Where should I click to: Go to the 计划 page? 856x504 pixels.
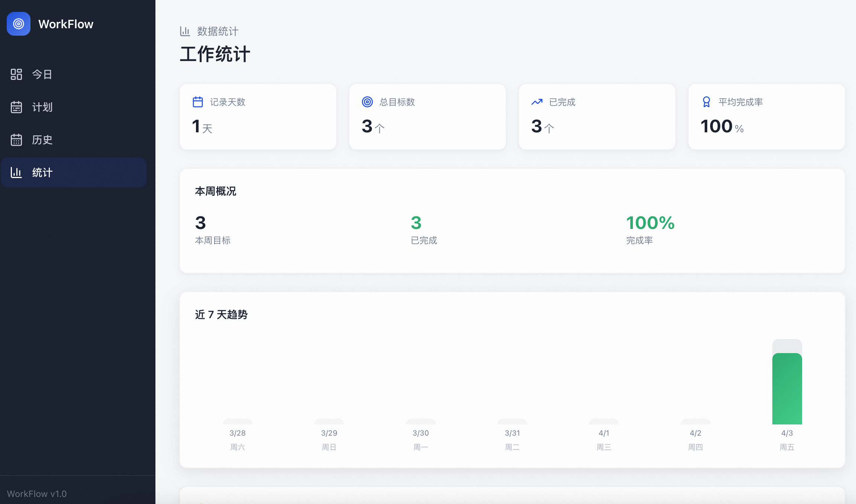(42, 107)
